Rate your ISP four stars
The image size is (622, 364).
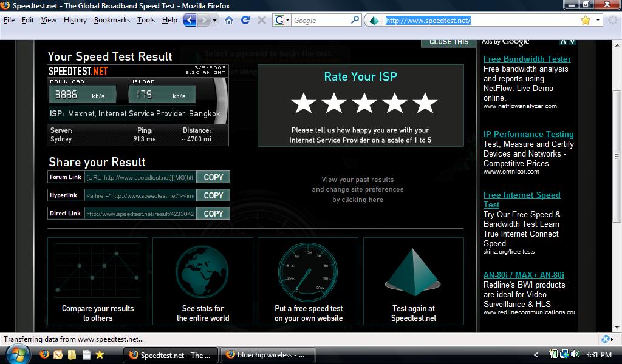395,103
